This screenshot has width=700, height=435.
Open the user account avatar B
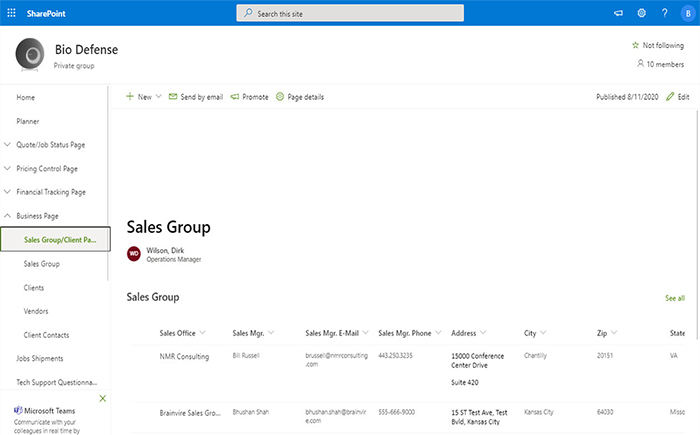coord(688,13)
